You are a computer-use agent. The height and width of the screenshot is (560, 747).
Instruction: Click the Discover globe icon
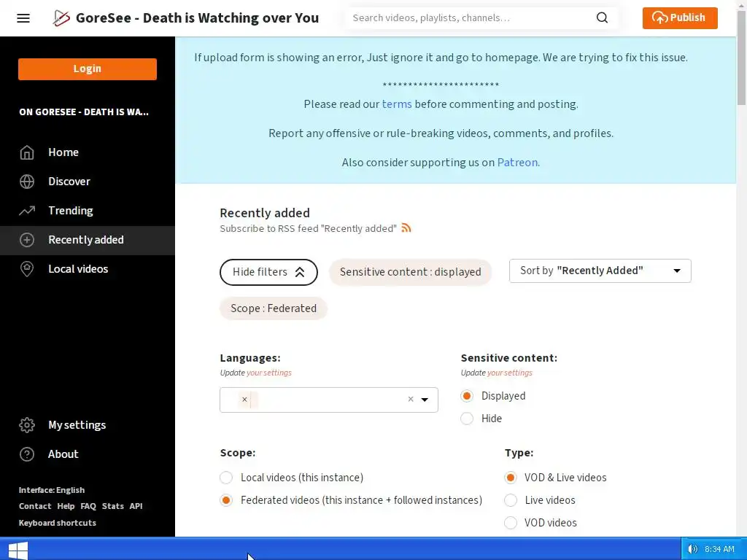(x=27, y=182)
